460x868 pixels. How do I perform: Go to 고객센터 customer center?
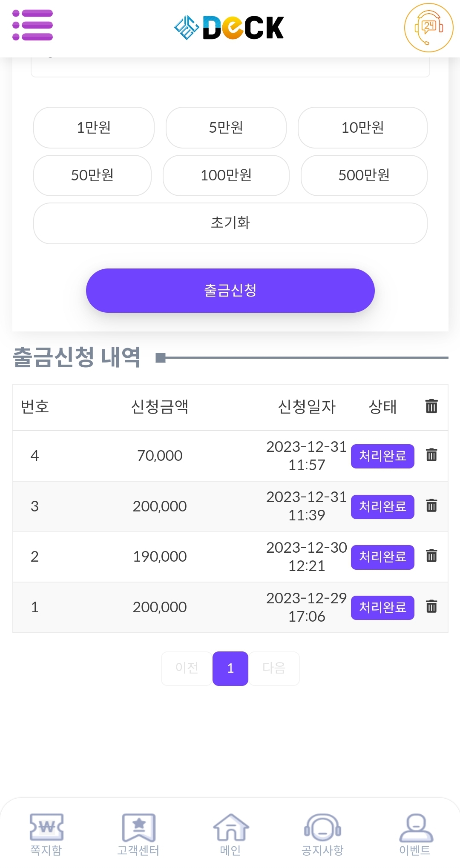point(138,834)
